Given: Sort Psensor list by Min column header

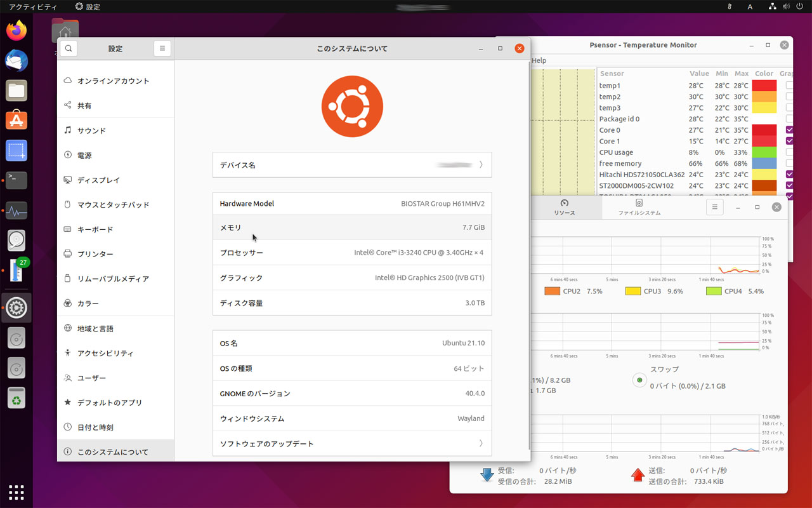Looking at the screenshot, I should point(722,74).
